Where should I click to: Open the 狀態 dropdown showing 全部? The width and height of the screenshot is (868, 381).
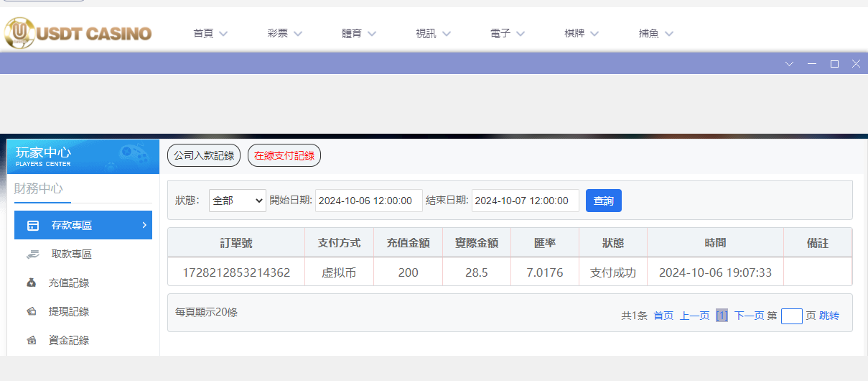(238, 201)
